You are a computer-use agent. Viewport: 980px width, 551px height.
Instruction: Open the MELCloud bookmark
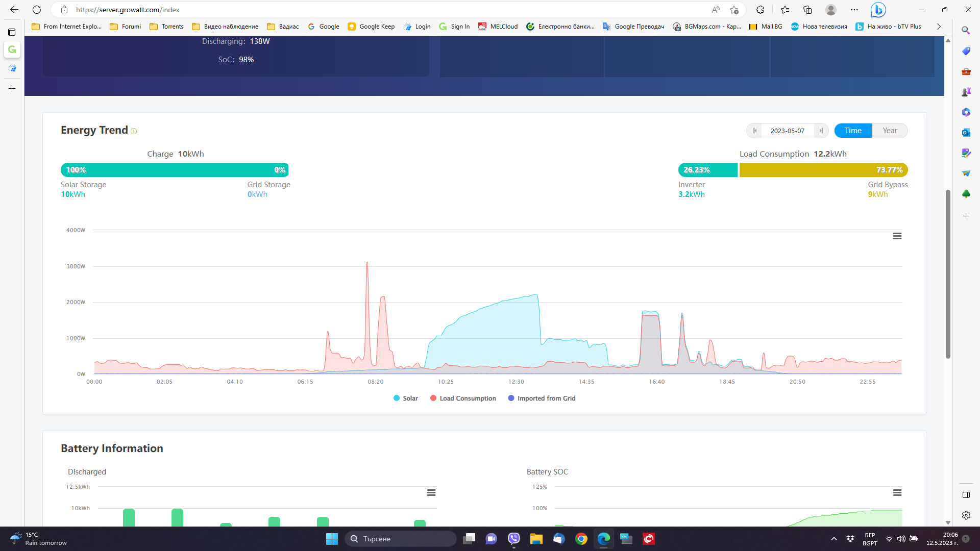(498, 27)
